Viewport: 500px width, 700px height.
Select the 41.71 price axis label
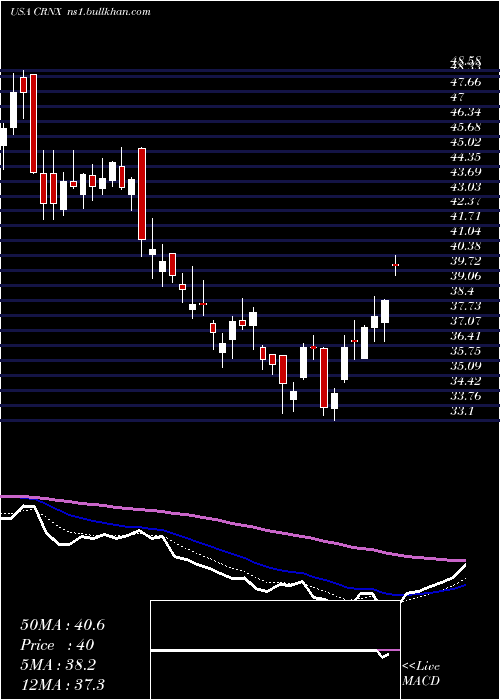tap(465, 216)
